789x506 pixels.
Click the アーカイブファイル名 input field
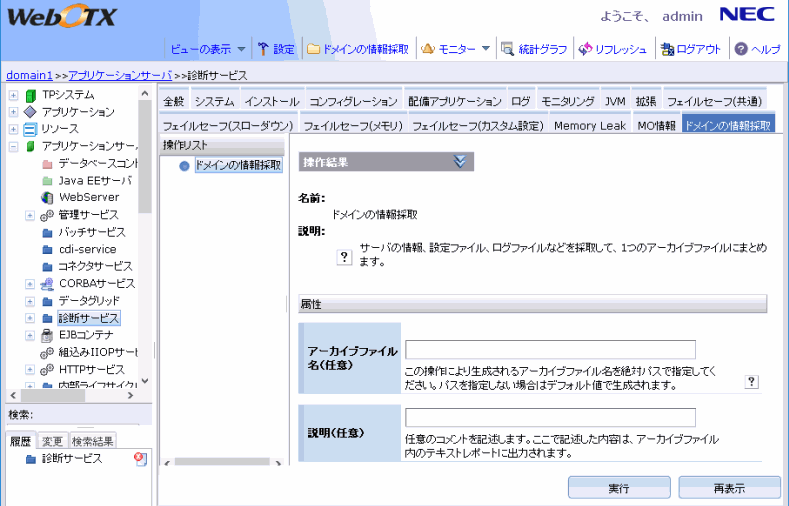coord(550,349)
